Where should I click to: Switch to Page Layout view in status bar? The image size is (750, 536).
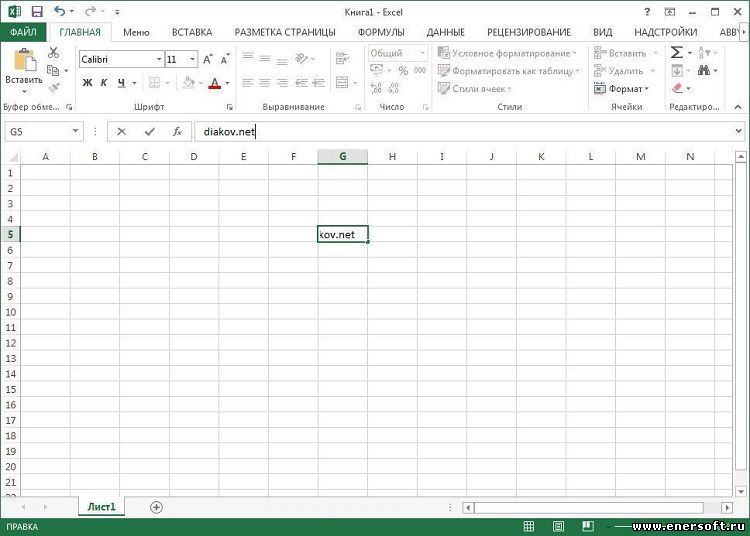558,526
